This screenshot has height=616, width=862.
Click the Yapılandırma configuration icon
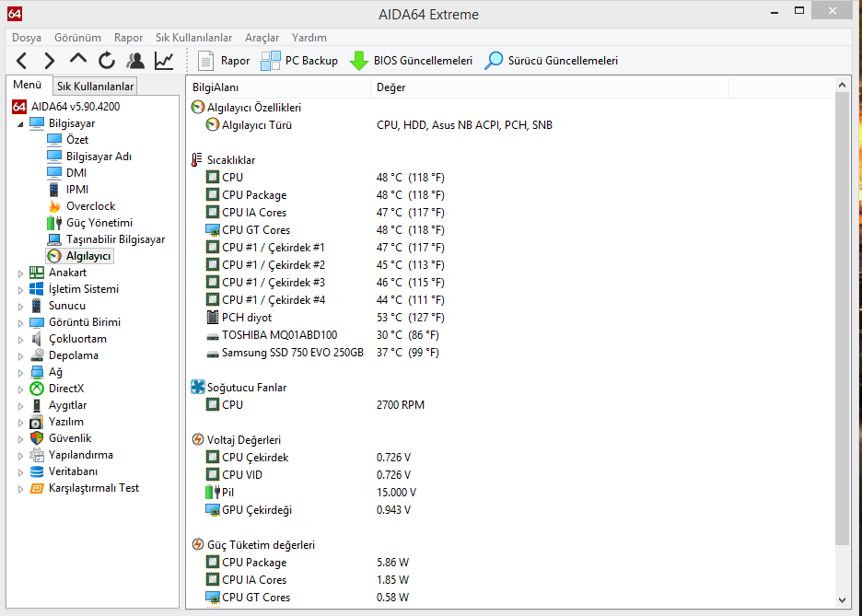click(37, 455)
